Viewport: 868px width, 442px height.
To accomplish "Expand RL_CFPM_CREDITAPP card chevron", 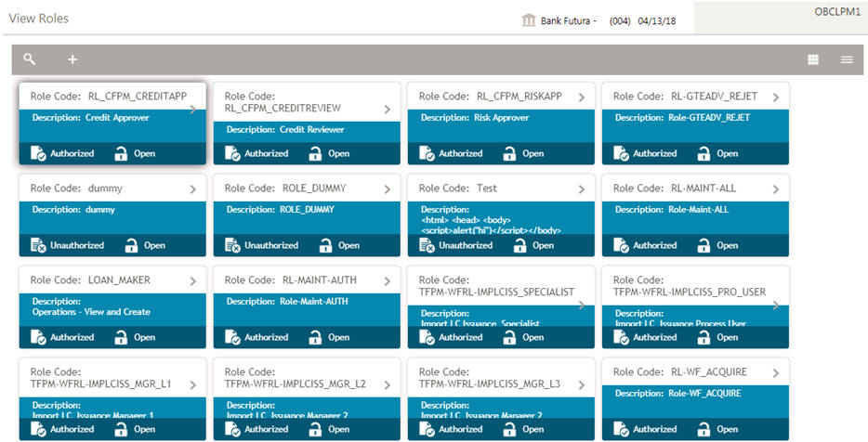I will 193,110.
